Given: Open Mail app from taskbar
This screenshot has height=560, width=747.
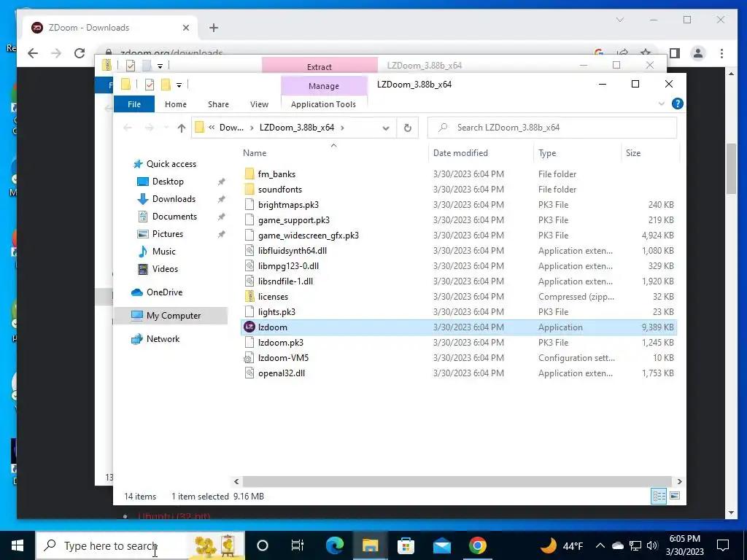Looking at the screenshot, I should (x=441, y=545).
